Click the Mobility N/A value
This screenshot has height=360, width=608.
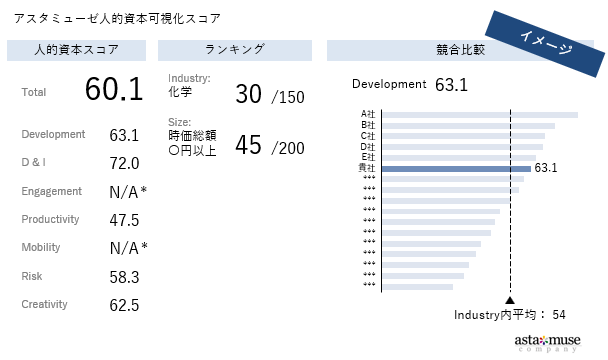tap(128, 248)
